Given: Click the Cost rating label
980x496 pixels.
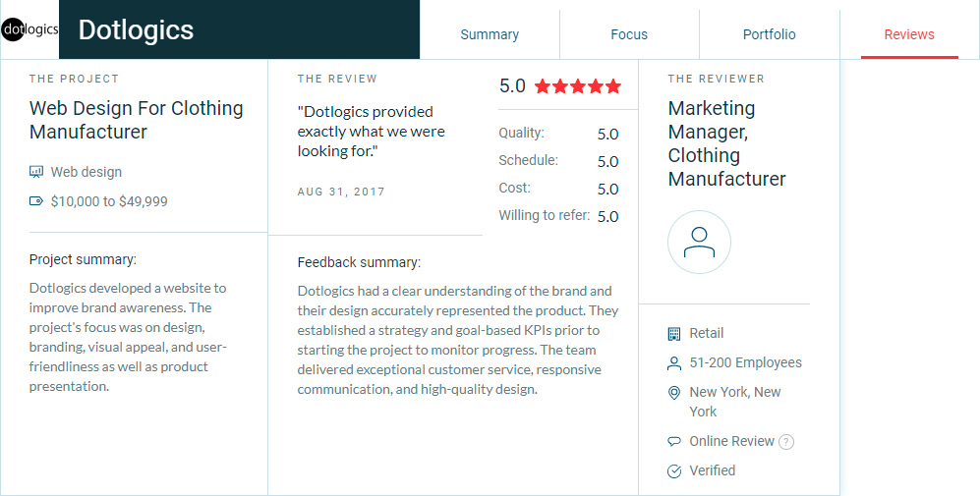Looking at the screenshot, I should 514,188.
